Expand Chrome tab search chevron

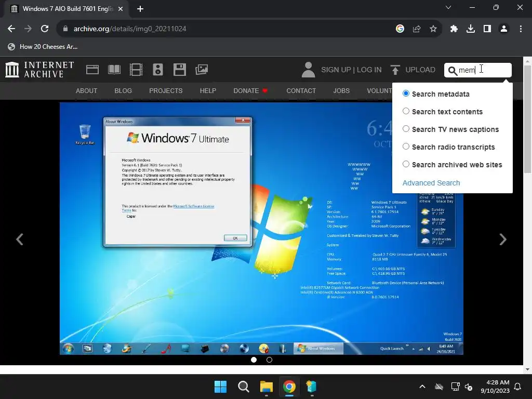click(448, 7)
